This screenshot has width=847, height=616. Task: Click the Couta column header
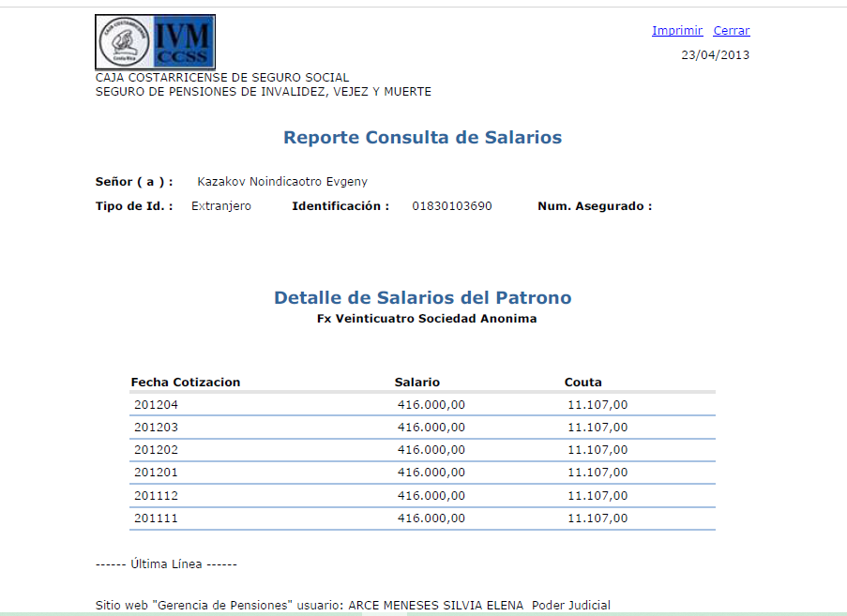pyautogui.click(x=582, y=383)
